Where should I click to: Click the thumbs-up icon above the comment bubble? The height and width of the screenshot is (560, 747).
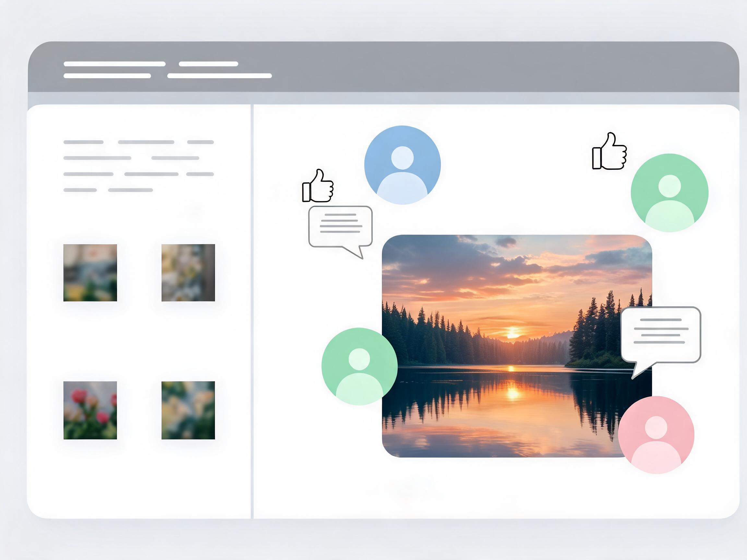(318, 186)
